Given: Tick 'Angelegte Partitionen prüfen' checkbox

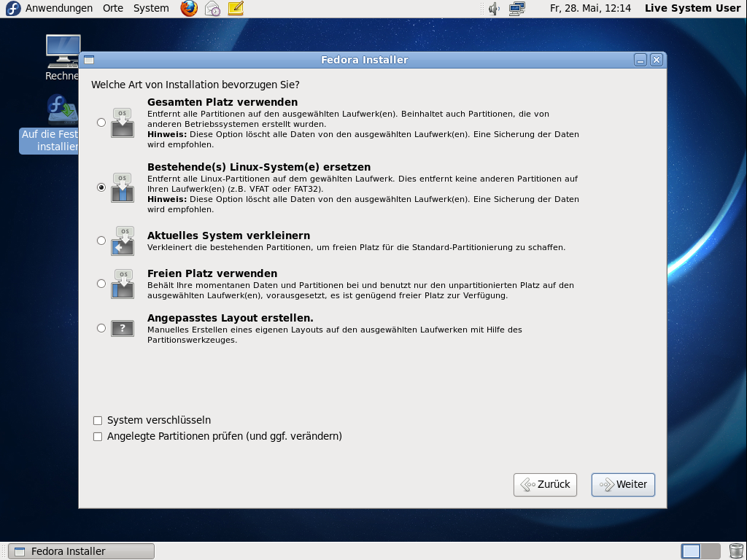Looking at the screenshot, I should point(98,437).
